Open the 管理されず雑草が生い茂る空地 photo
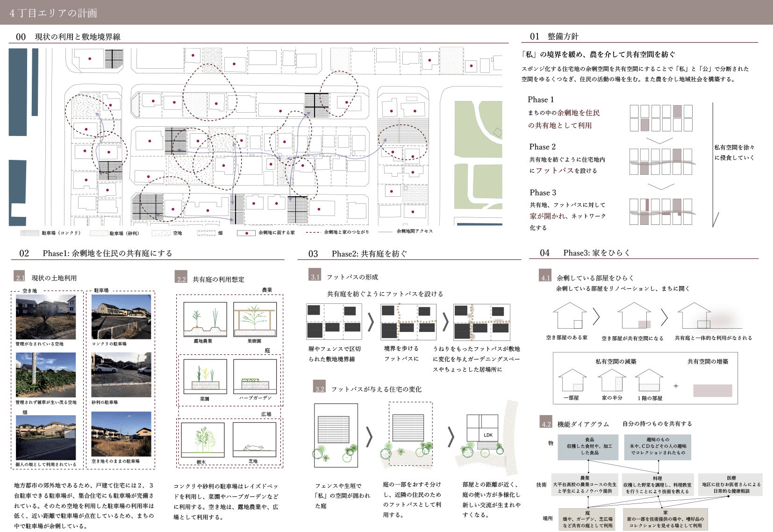773x532 pixels. [x=46, y=375]
